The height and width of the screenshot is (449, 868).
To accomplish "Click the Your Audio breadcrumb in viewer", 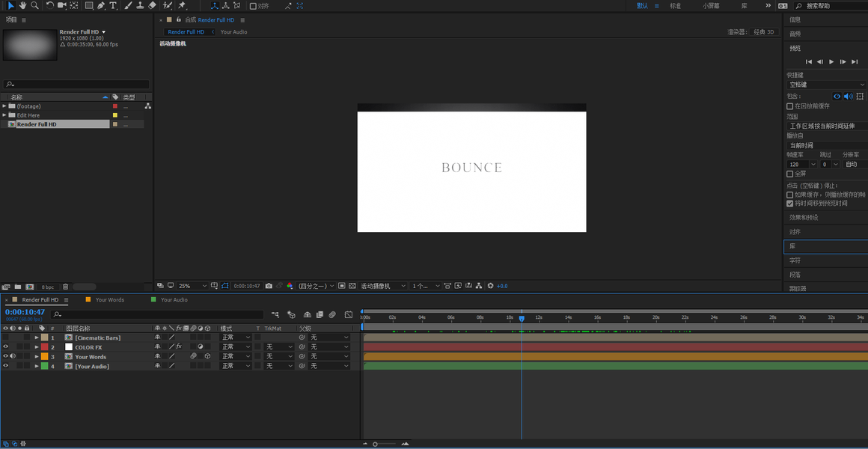I will tap(233, 32).
